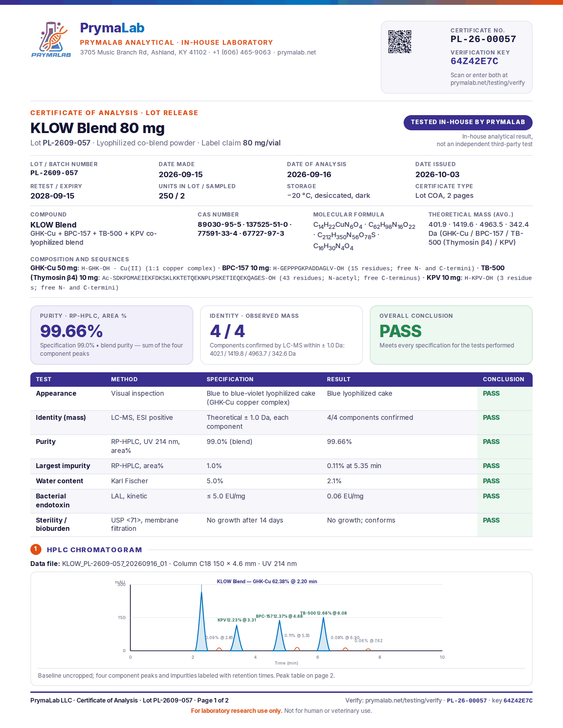Open the prymalab.net link in the header address
Image resolution: width=563 pixels, height=728 pixels.
[296, 52]
